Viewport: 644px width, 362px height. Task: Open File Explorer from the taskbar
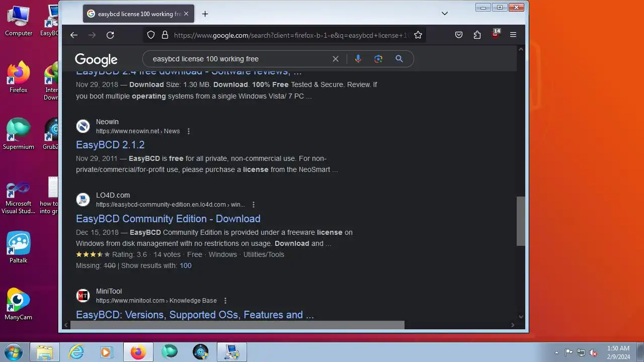45,352
